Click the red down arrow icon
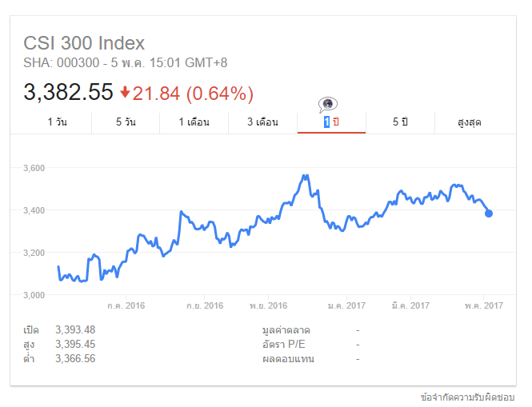 125,93
